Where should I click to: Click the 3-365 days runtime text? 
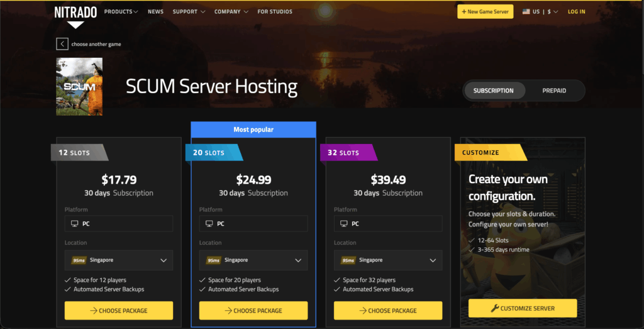click(504, 250)
